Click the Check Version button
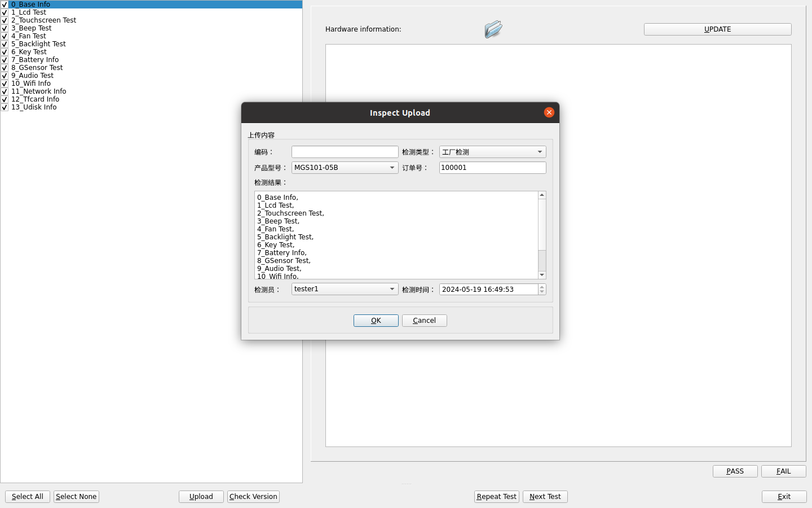 [x=253, y=497]
